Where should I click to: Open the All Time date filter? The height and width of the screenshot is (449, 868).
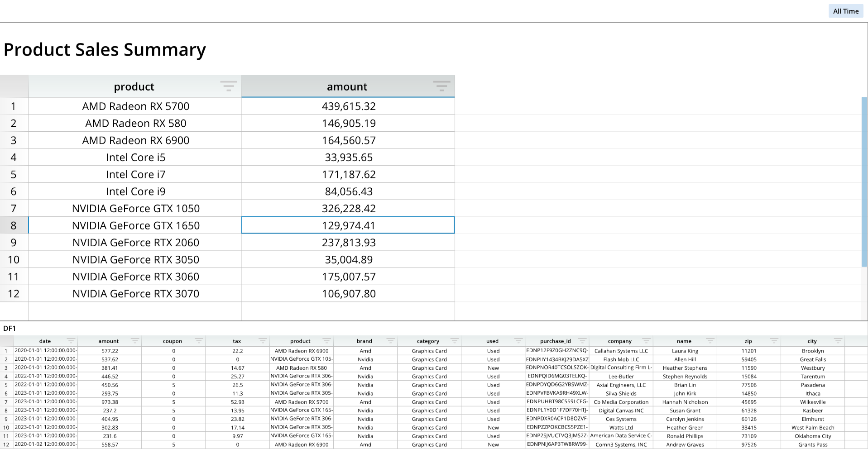coord(845,11)
